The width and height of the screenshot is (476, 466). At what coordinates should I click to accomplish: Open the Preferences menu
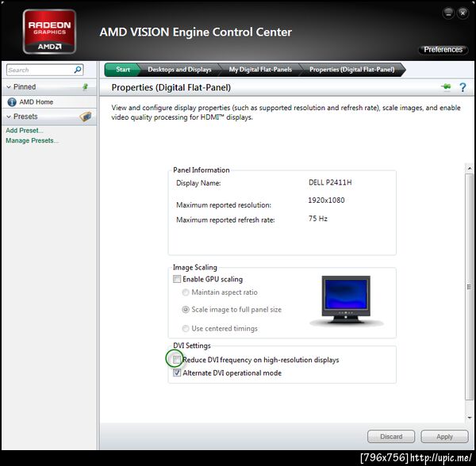pyautogui.click(x=443, y=49)
